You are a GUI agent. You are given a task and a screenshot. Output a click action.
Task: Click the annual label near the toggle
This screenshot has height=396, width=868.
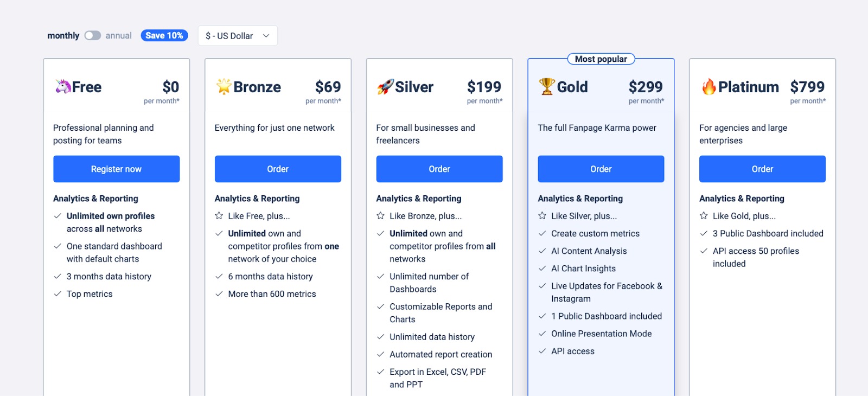pyautogui.click(x=118, y=35)
